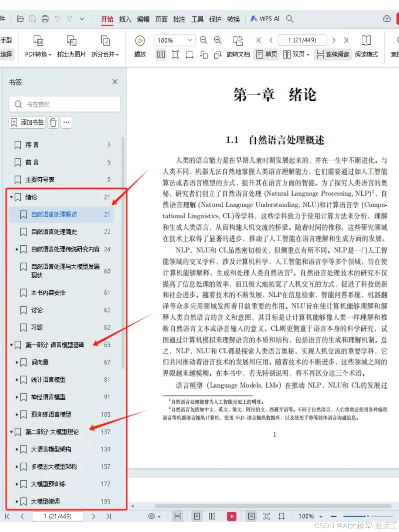
Task: Click the 1:1 actual size icon
Action: pyautogui.click(x=161, y=54)
